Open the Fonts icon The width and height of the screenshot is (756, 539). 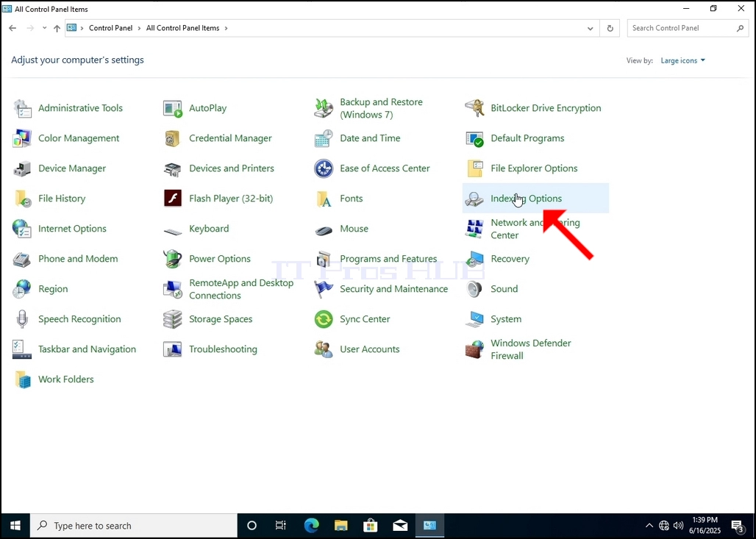(x=324, y=199)
